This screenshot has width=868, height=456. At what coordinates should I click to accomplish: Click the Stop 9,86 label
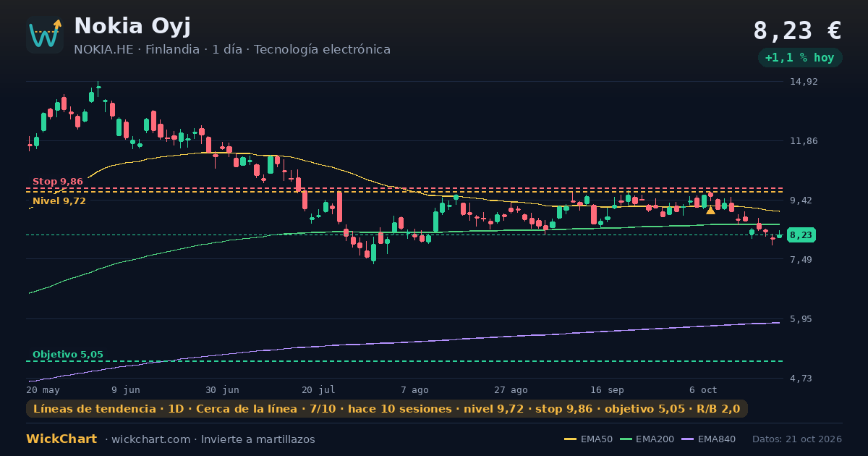[58, 182]
